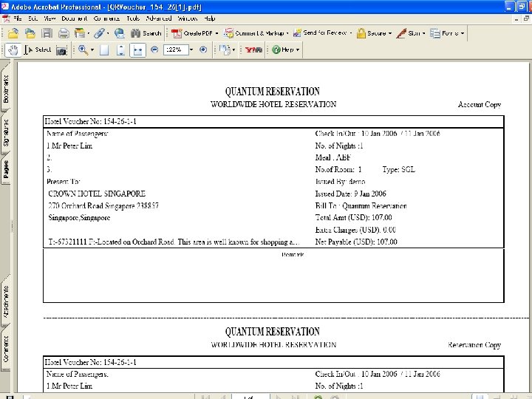532x399 pixels.
Task: Click the zoom percentage input field
Action: (176, 50)
